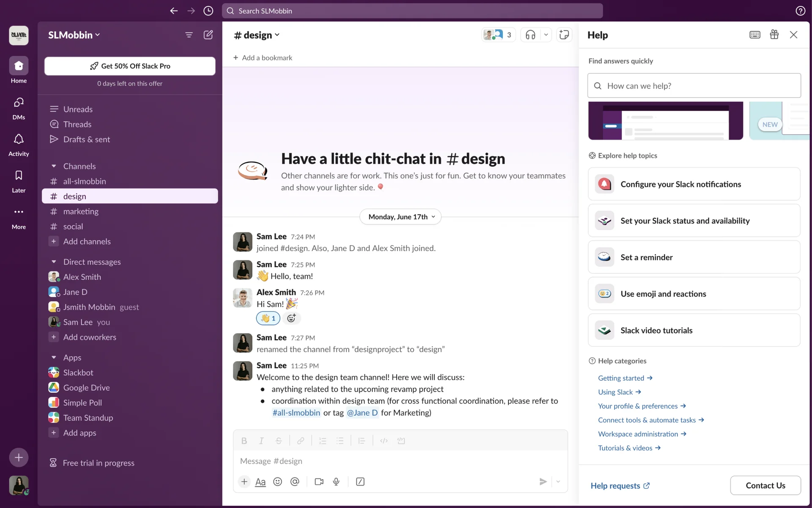Collapse the Channels section in sidebar
Image resolution: width=812 pixels, height=508 pixels.
[x=54, y=166]
